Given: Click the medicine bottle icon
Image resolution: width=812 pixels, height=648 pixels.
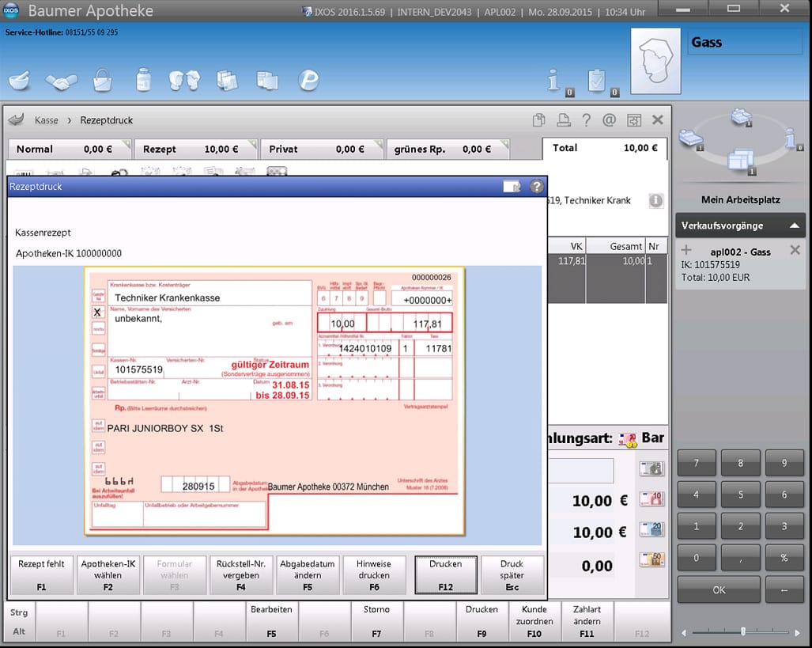Looking at the screenshot, I should 143,80.
